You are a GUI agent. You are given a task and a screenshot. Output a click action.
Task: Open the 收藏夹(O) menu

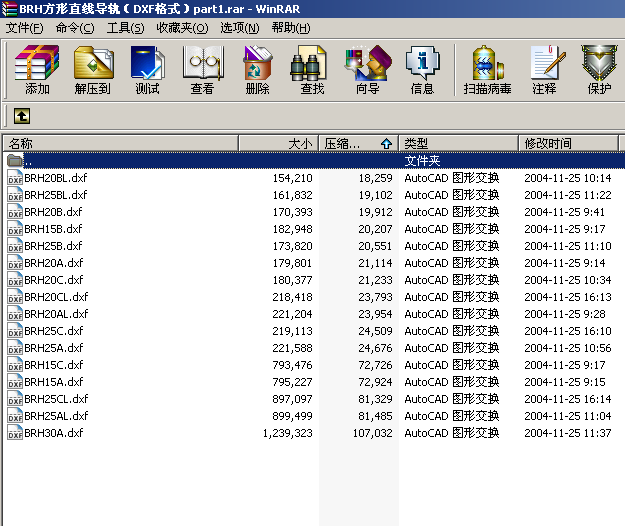(182, 28)
